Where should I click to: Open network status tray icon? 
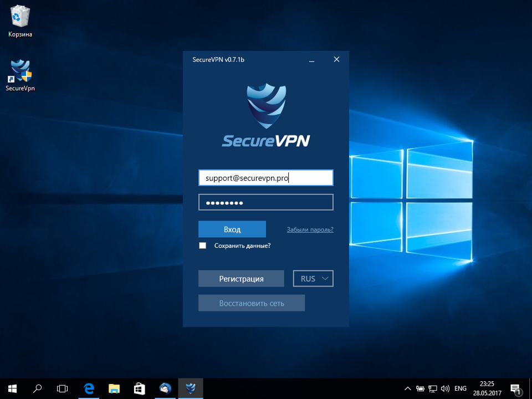433,389
